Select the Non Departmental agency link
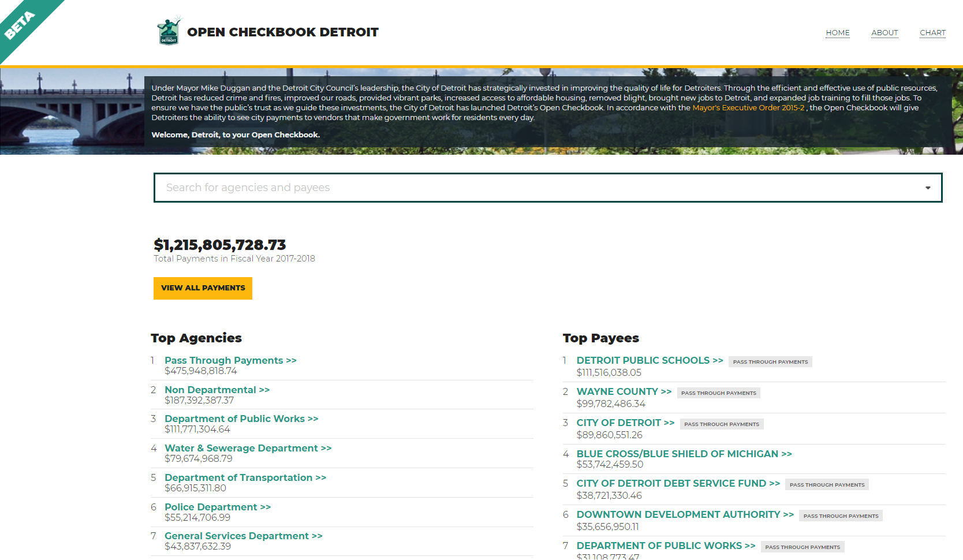The image size is (963, 560). pos(217,390)
